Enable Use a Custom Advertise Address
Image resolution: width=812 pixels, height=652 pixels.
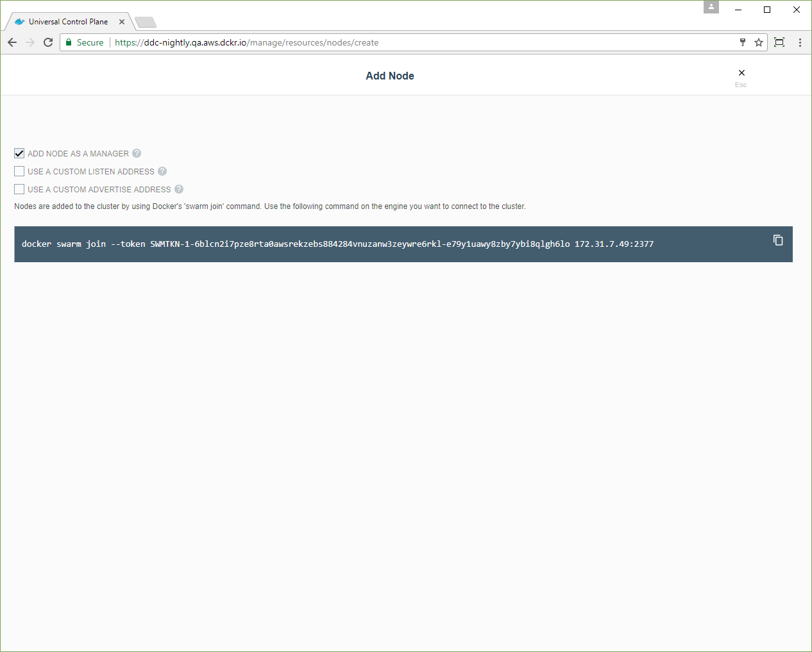pos(19,189)
